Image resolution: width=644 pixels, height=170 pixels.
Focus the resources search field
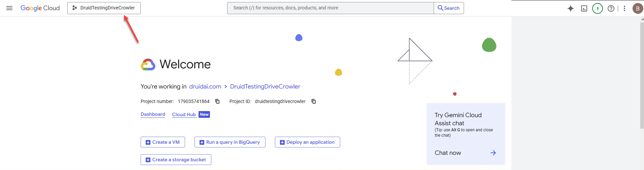coord(330,8)
